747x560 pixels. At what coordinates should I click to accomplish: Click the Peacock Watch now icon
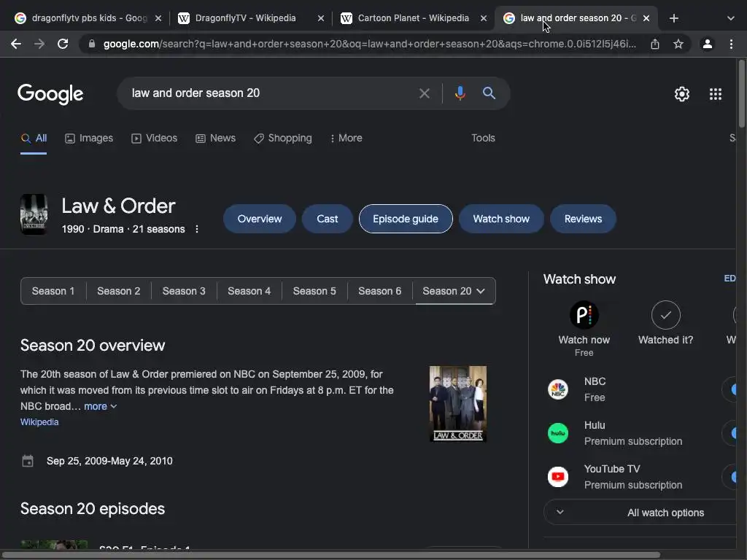(584, 315)
